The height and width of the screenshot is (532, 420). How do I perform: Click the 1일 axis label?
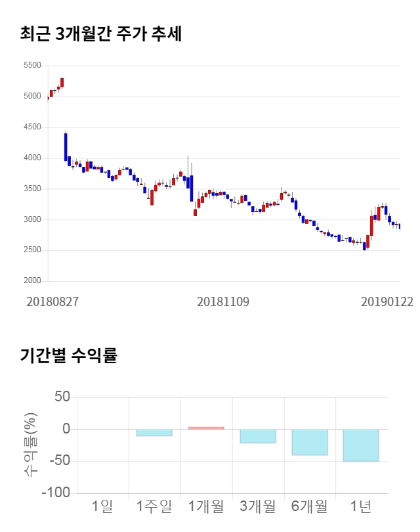click(x=102, y=506)
